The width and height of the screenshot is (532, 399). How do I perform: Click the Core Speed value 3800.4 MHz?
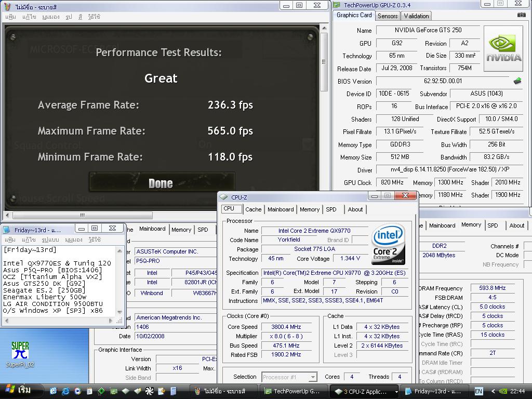coord(286,327)
